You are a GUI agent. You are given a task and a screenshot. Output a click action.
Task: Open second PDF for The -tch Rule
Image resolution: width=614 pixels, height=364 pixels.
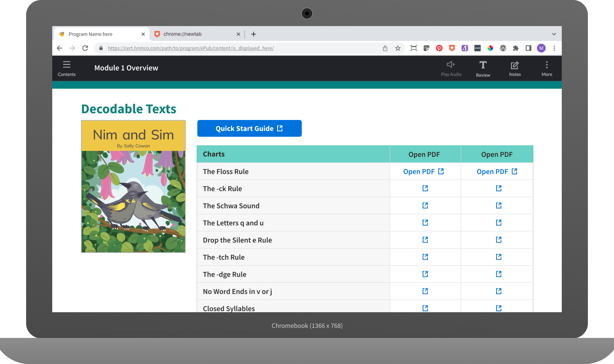point(499,257)
